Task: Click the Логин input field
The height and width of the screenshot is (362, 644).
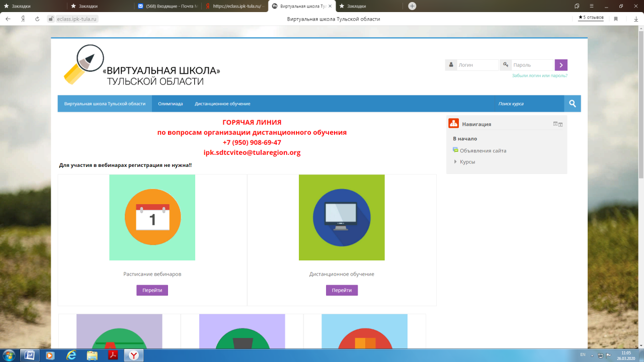Action: tap(477, 65)
